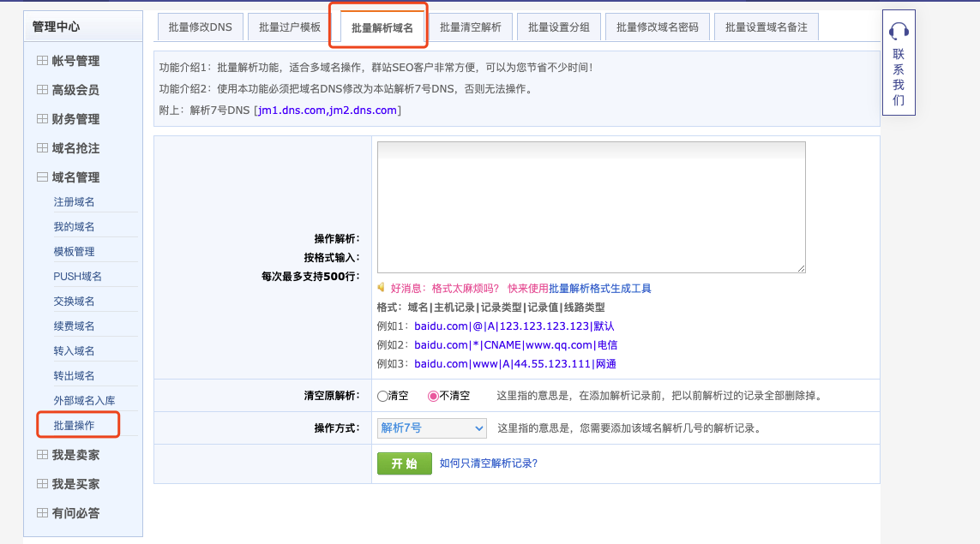This screenshot has width=980, height=544.
Task: Click inside the batch records text area
Action: (591, 206)
